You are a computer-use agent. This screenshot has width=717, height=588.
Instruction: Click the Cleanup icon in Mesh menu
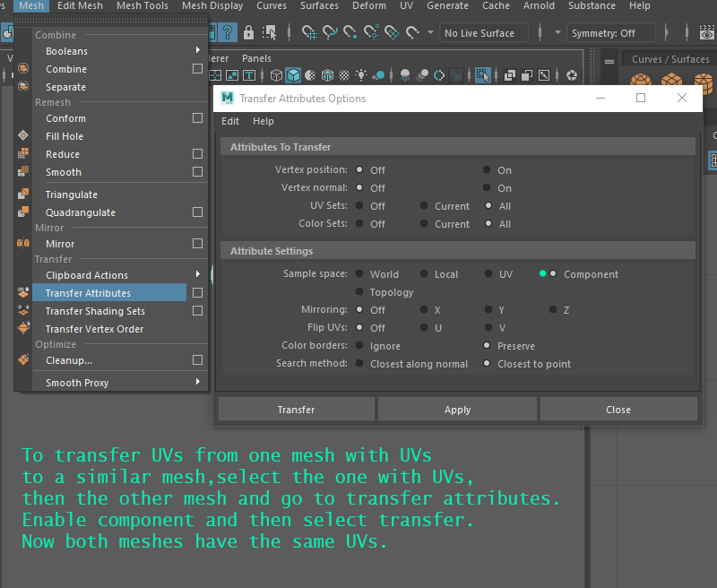(23, 360)
